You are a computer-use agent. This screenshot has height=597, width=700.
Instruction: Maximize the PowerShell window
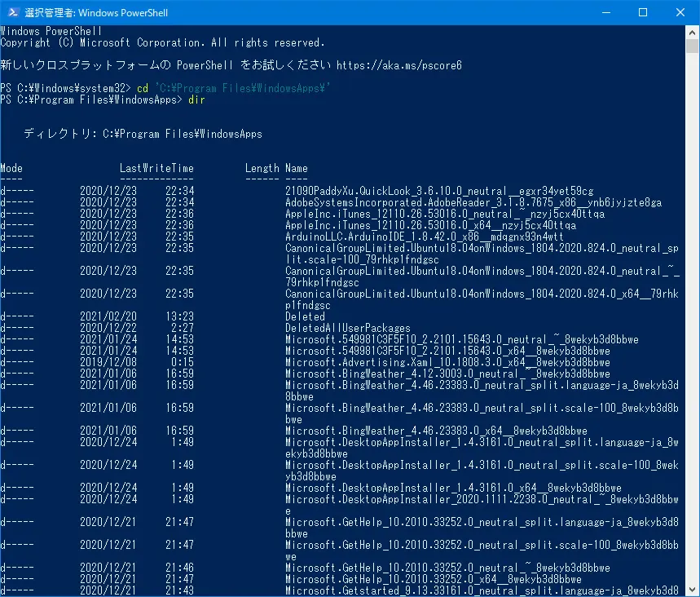tap(643, 12)
